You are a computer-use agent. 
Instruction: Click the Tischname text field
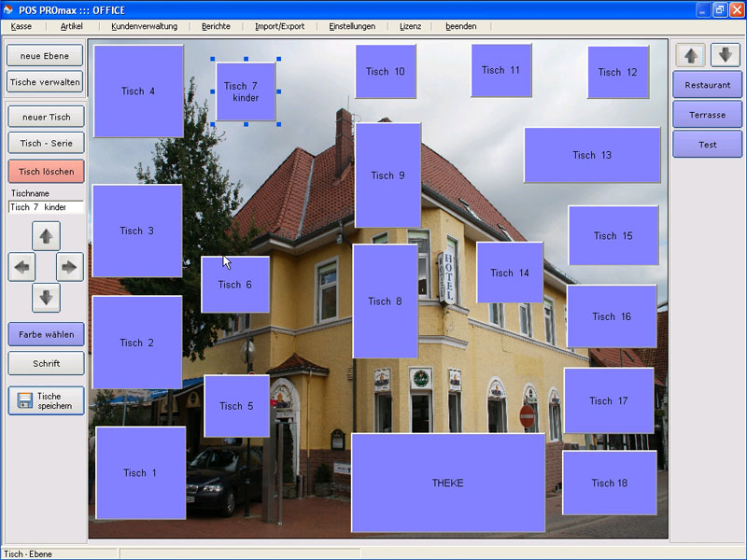pyautogui.click(x=46, y=207)
